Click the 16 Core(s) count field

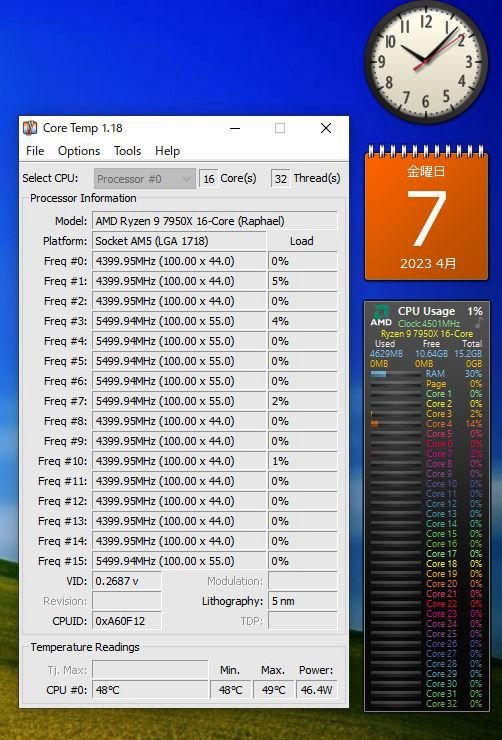(x=209, y=179)
